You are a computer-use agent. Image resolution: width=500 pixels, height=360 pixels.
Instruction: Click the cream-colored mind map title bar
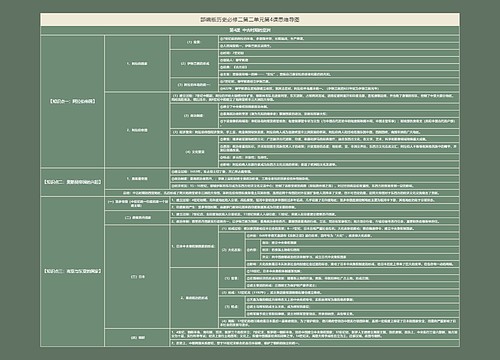coord(250,20)
